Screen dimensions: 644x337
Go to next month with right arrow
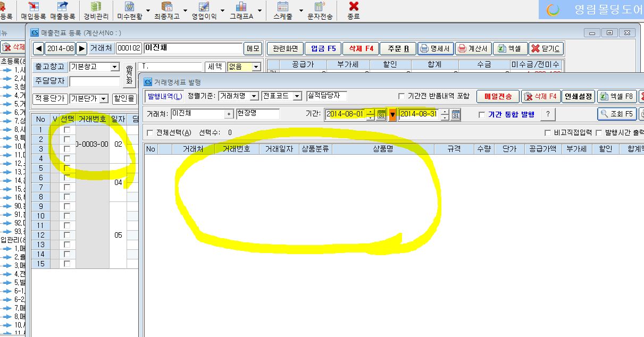point(81,48)
